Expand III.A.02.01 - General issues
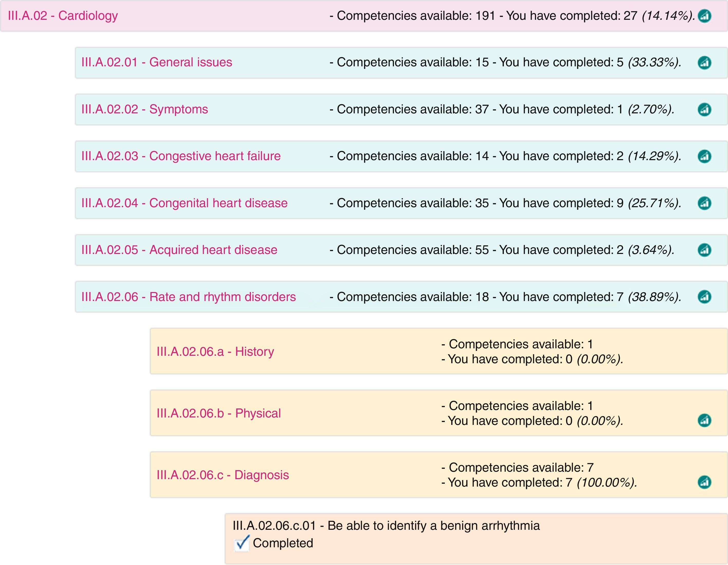Viewport: 728px width, 565px height. (157, 62)
